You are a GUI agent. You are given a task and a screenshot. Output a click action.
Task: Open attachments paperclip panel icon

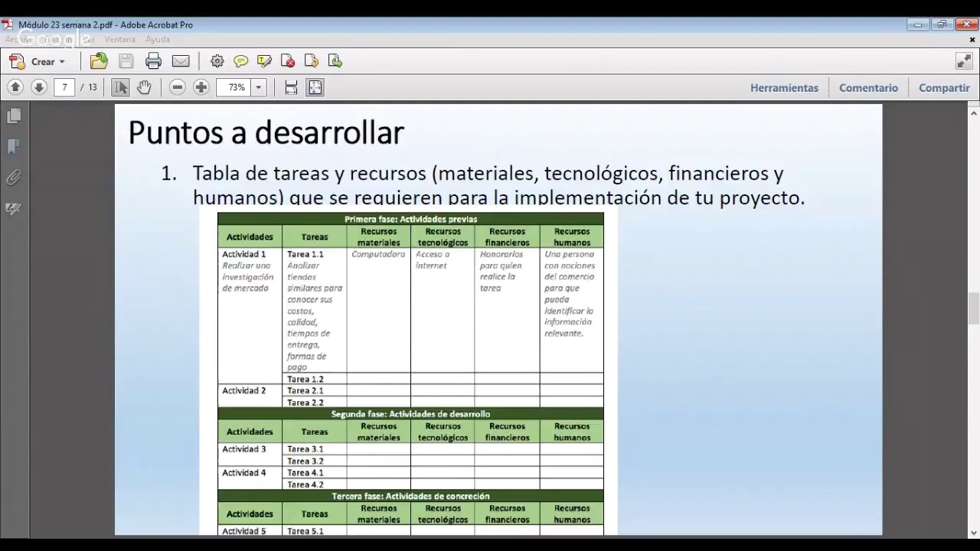(x=14, y=178)
